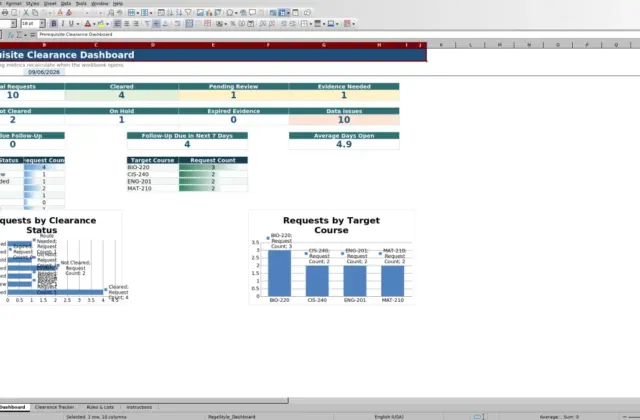Open the Help menu
The image size is (640, 420).
(x=118, y=3)
